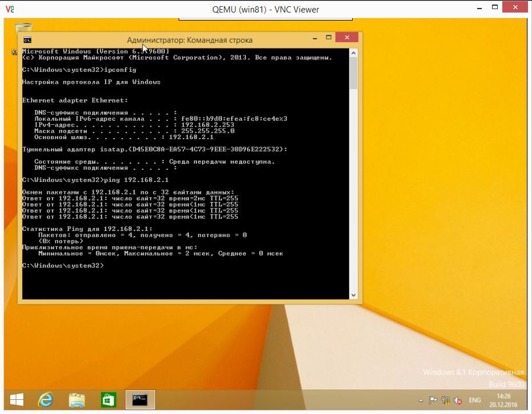Open the network tray icon

pyautogui.click(x=445, y=400)
